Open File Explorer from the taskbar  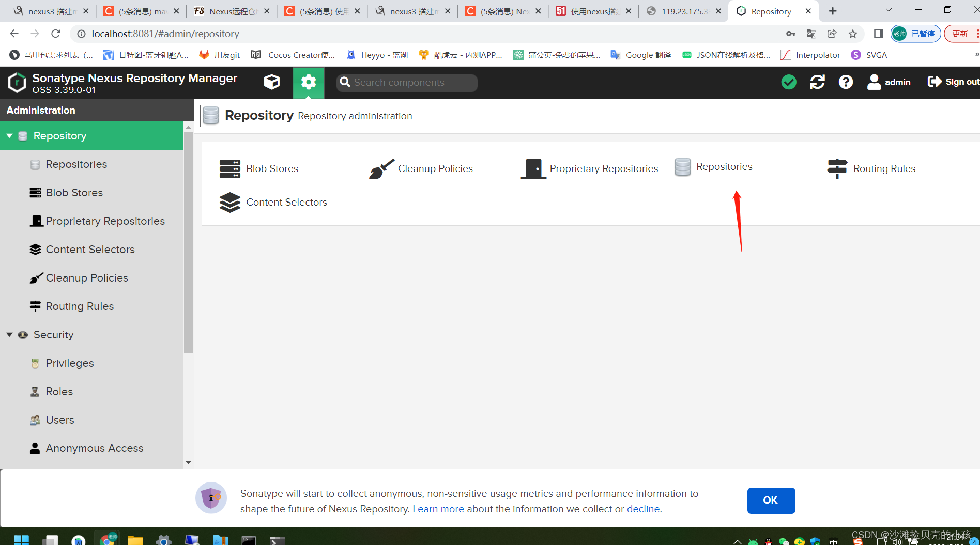tap(135, 540)
